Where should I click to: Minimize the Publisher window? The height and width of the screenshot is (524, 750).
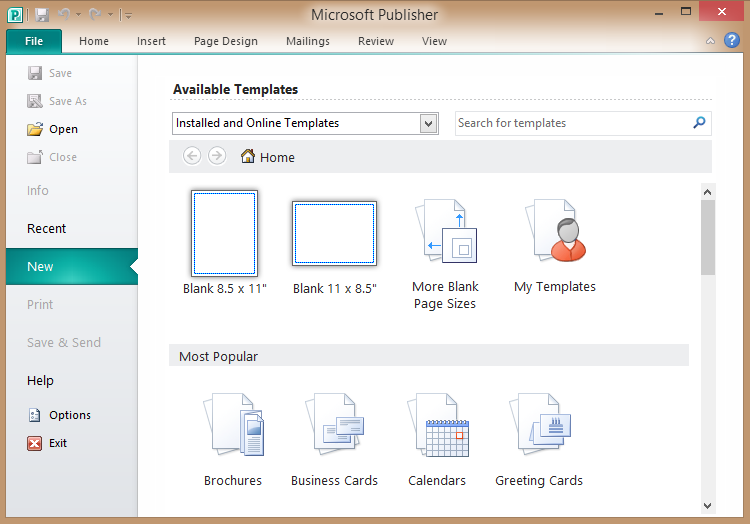(659, 12)
